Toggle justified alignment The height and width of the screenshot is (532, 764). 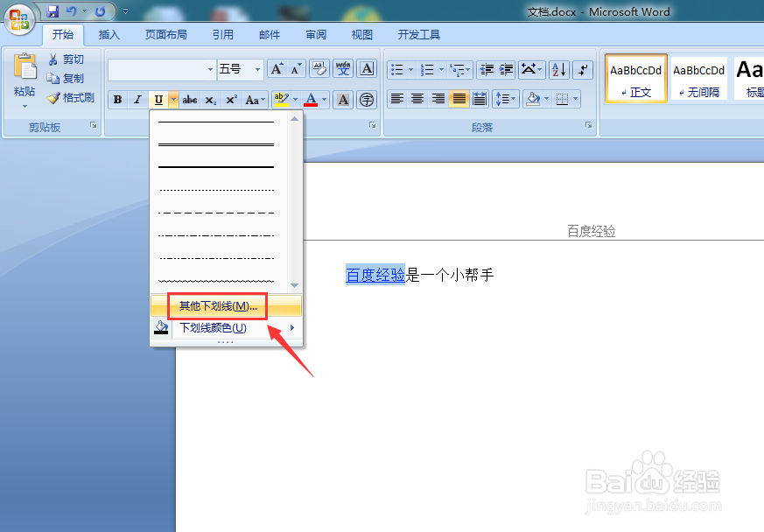pos(459,99)
